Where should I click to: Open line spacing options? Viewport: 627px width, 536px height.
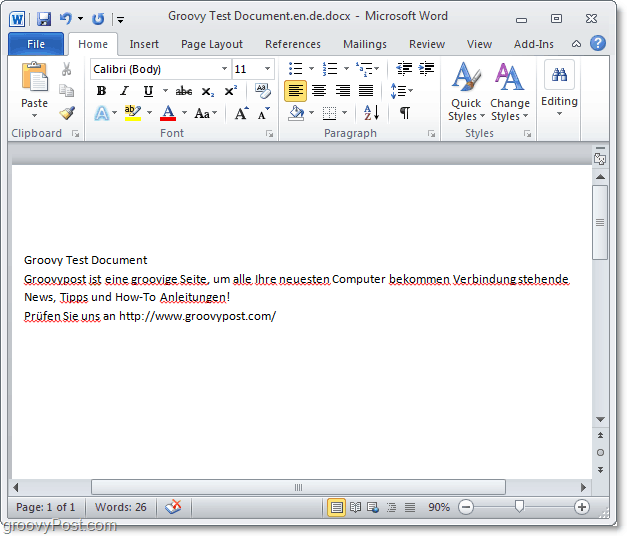pyautogui.click(x=401, y=91)
